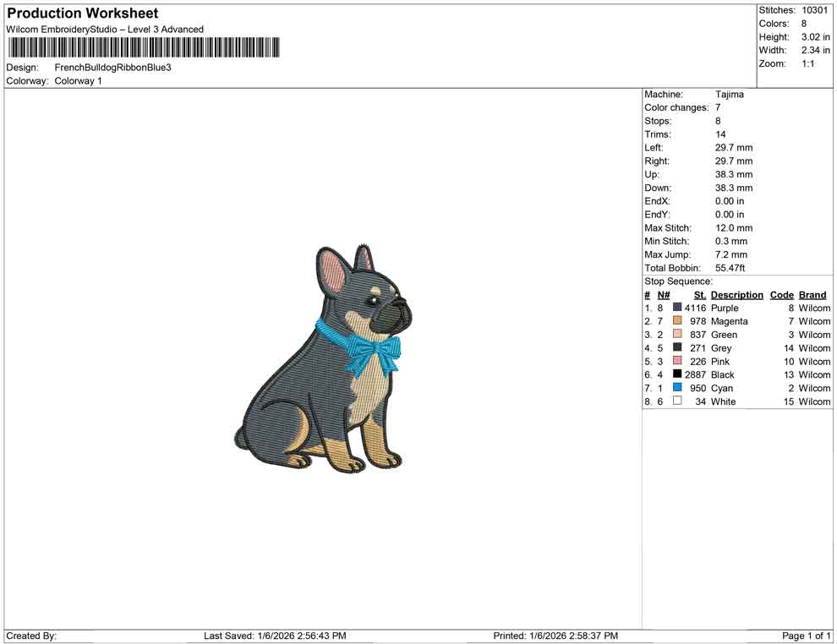Click the Grey swatch in row 4
The image size is (837, 644).
676,347
